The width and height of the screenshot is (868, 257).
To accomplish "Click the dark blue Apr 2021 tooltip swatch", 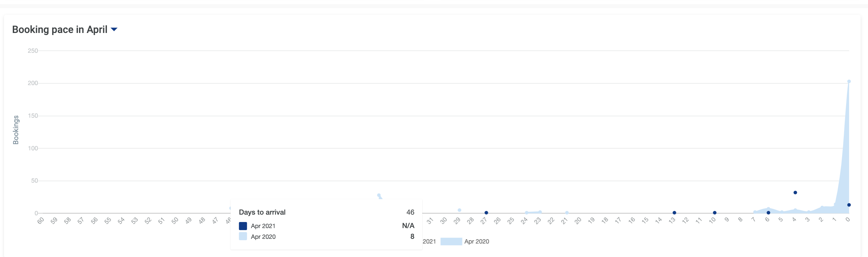I will click(243, 226).
